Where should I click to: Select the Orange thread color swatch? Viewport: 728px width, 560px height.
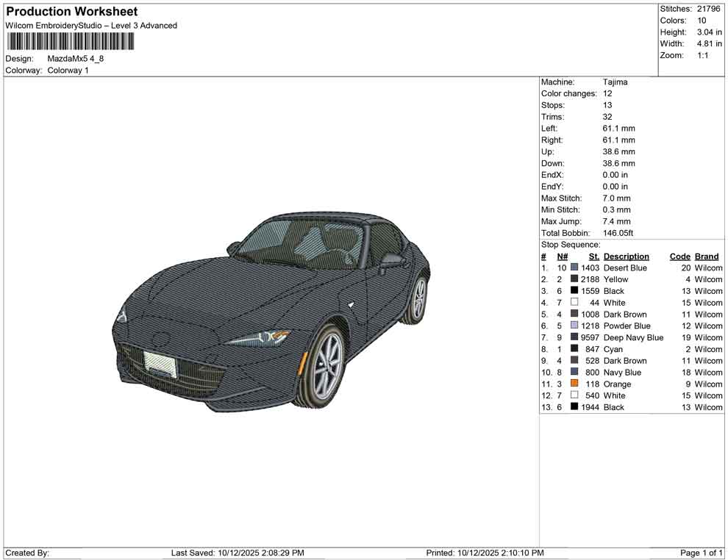coord(574,384)
